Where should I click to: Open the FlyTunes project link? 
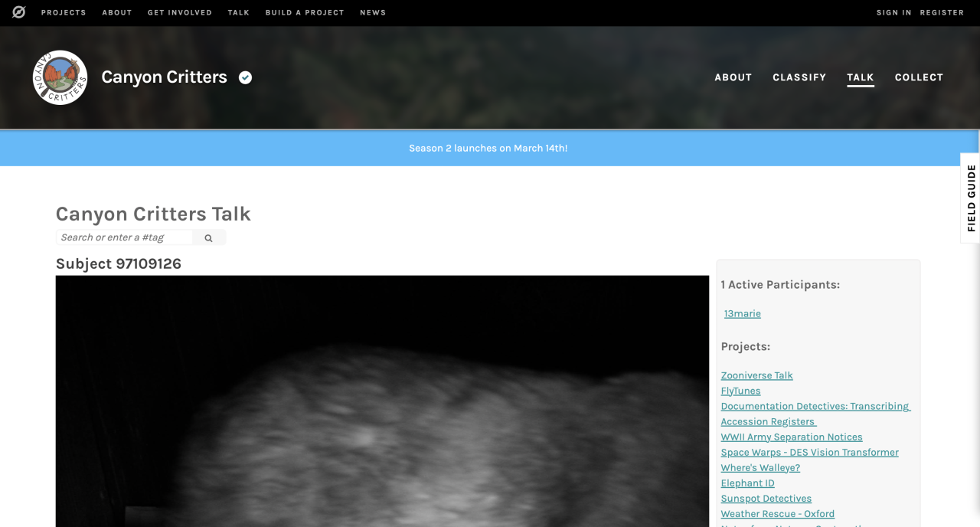click(x=741, y=391)
